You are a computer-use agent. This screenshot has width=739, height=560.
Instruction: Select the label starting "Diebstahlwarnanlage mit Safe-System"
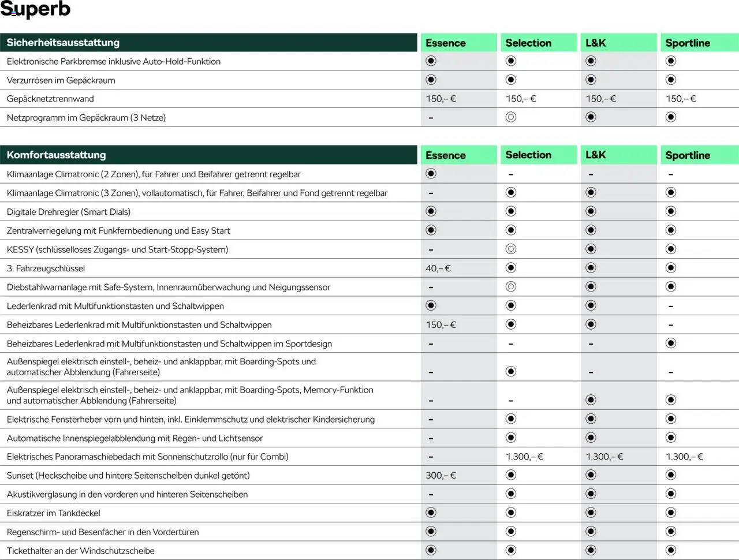[169, 287]
